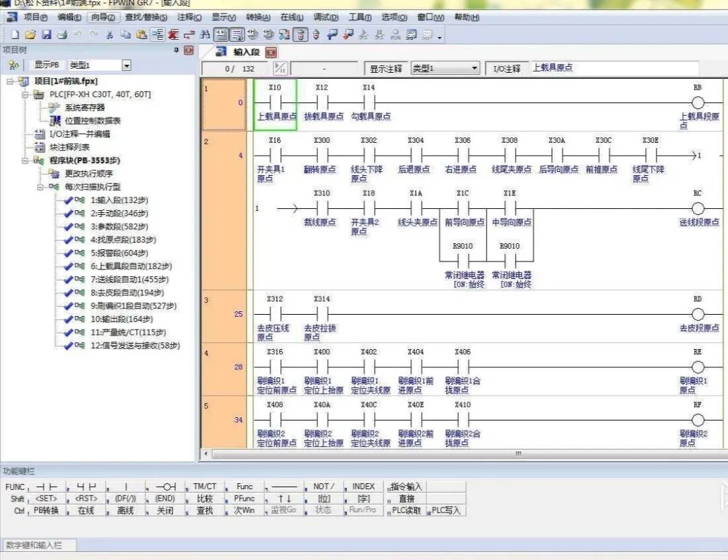Select 1:输入段(132步) program block

119,200
